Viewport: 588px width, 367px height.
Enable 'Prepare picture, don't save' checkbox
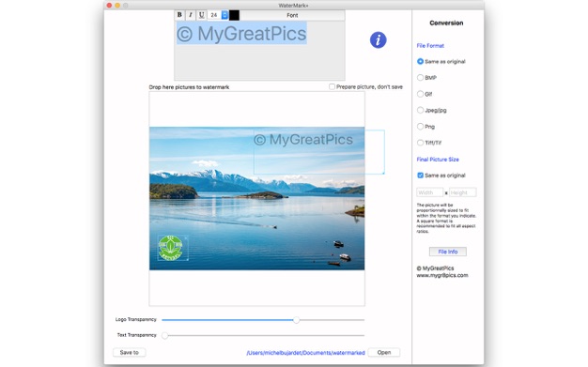[x=332, y=86]
